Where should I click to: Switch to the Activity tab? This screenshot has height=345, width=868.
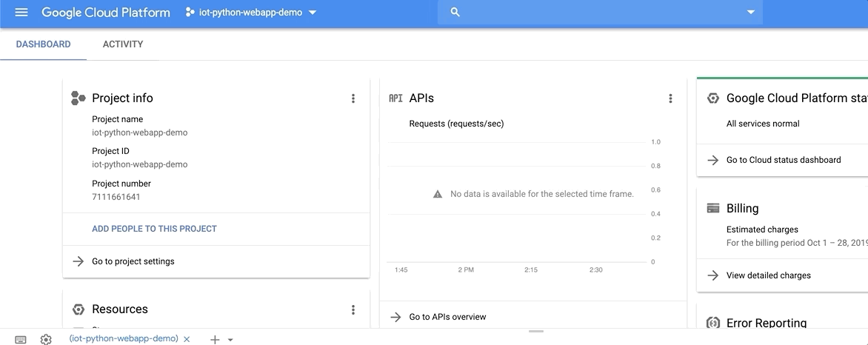tap(123, 44)
